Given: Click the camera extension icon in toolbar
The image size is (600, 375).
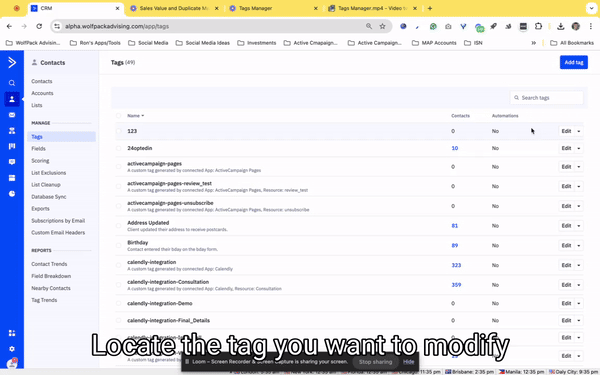Looking at the screenshot, I should [x=448, y=26].
